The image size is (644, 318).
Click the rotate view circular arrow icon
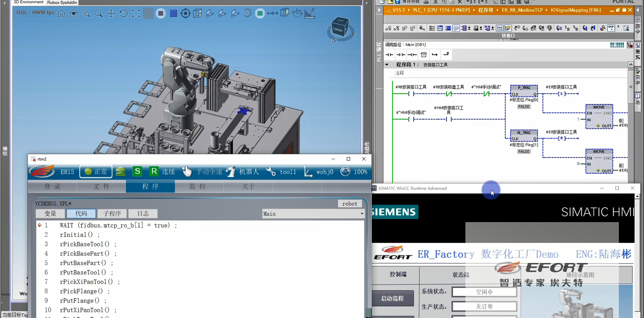124,14
